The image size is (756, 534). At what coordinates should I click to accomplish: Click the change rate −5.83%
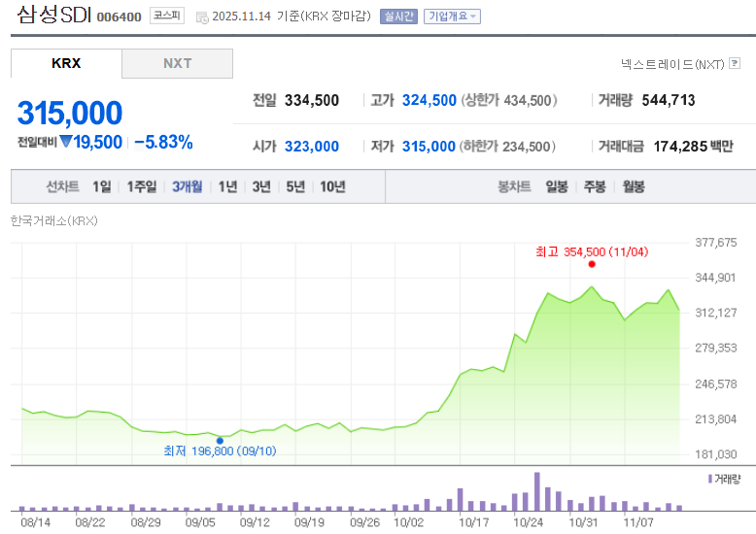point(163,142)
